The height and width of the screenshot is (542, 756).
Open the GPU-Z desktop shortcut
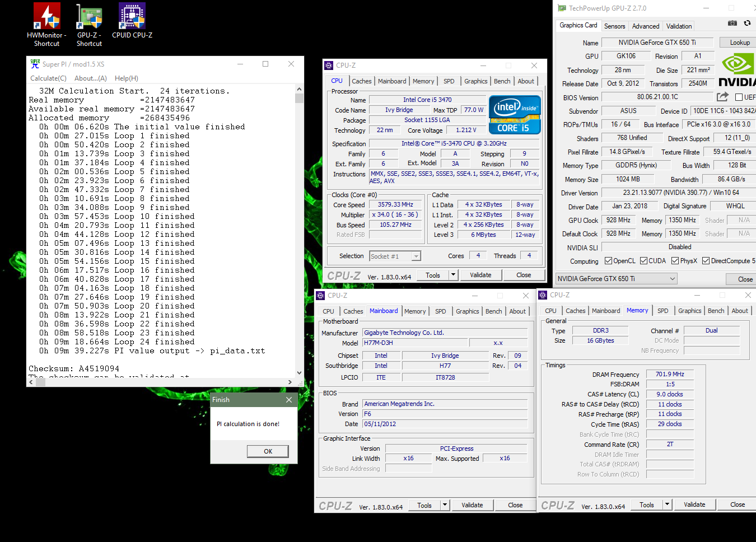coord(89,25)
